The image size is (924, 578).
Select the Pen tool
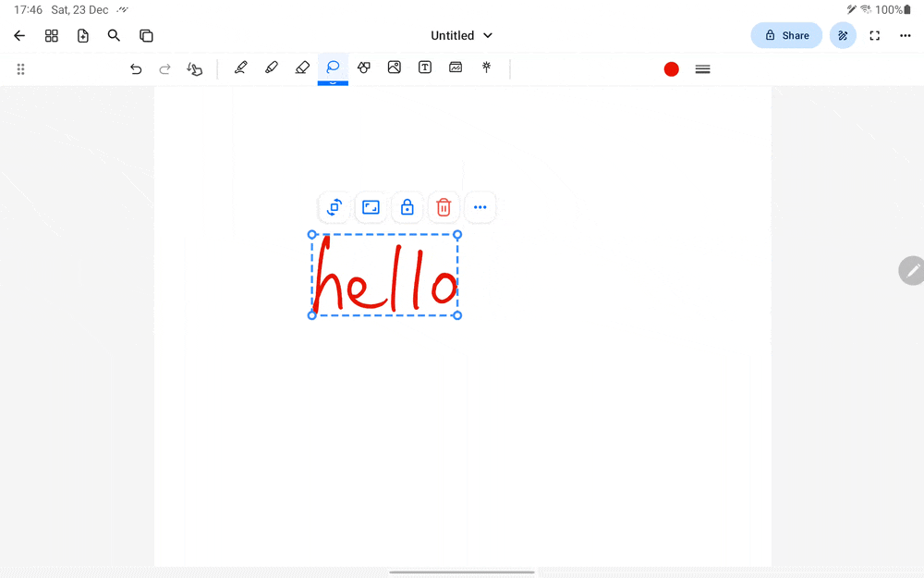pyautogui.click(x=240, y=68)
